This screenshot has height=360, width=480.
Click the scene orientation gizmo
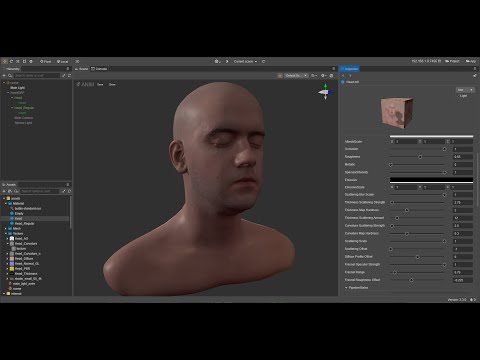[325, 92]
